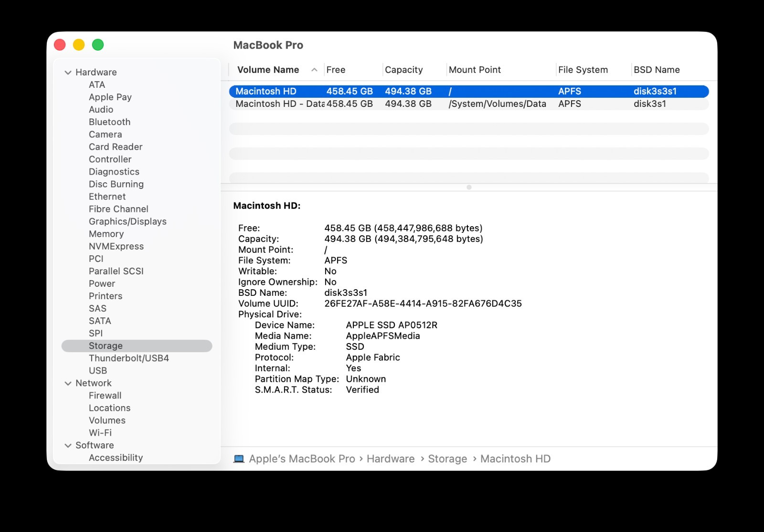Click Apple's MacBook Pro in path bar

tap(302, 459)
